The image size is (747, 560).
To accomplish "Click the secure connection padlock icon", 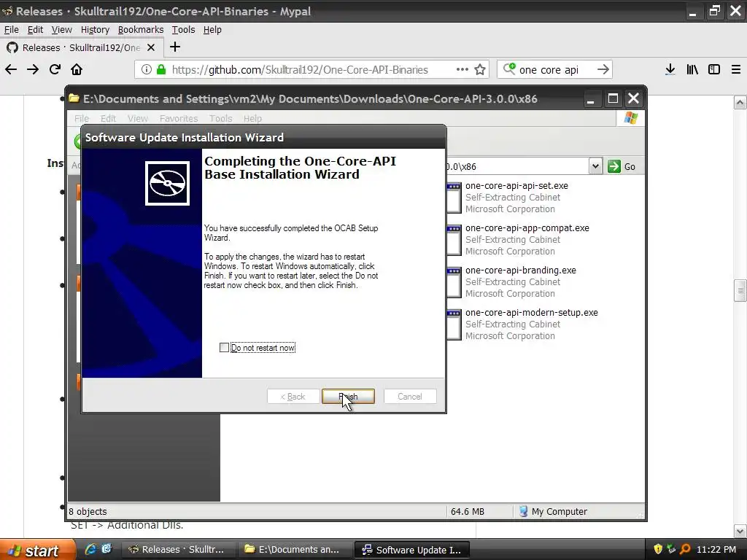I will [x=161, y=69].
